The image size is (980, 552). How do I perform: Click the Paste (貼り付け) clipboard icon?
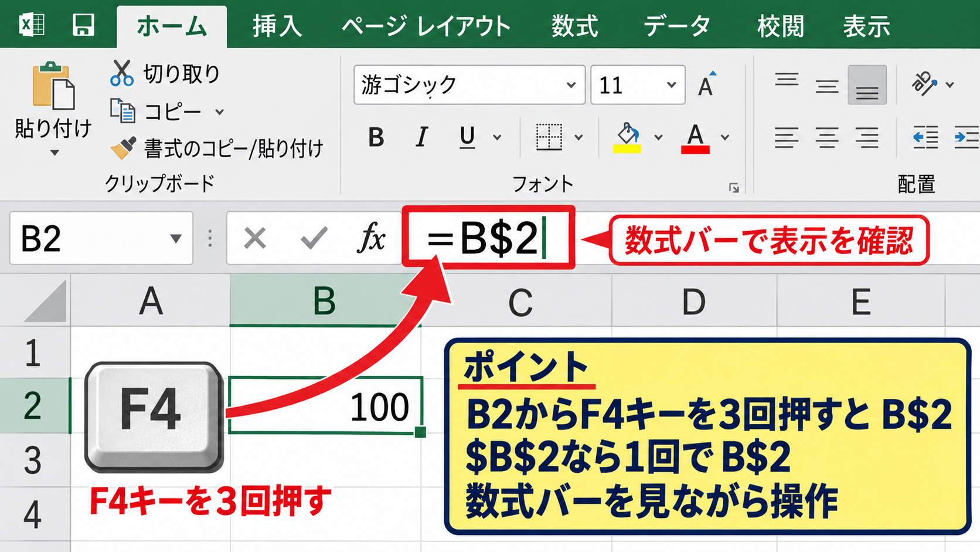coord(53,86)
